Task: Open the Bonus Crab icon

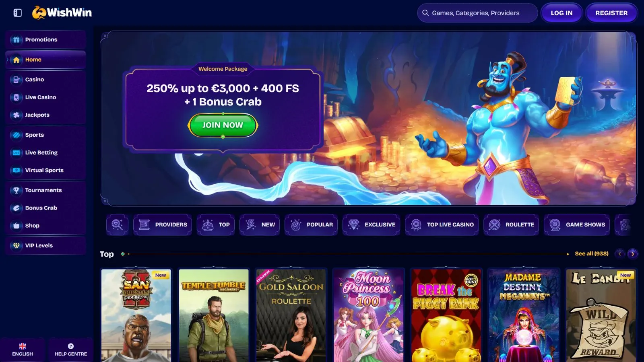Action: click(17, 208)
